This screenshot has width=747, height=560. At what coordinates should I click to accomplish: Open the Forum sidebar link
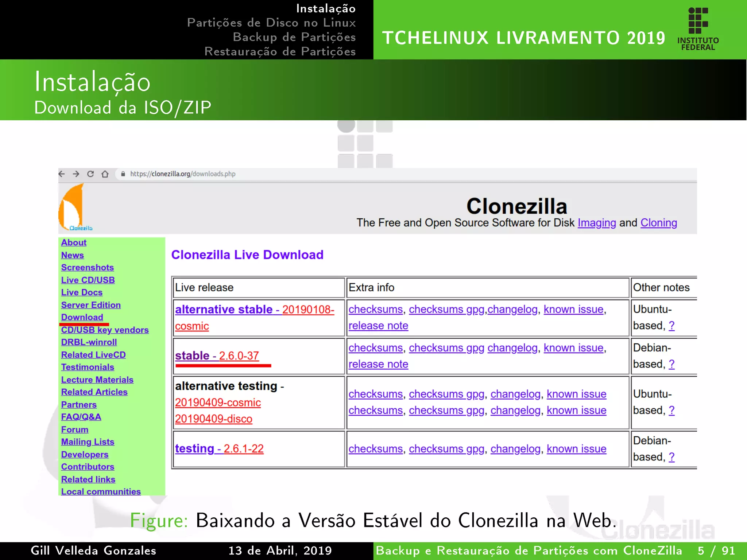point(74,429)
